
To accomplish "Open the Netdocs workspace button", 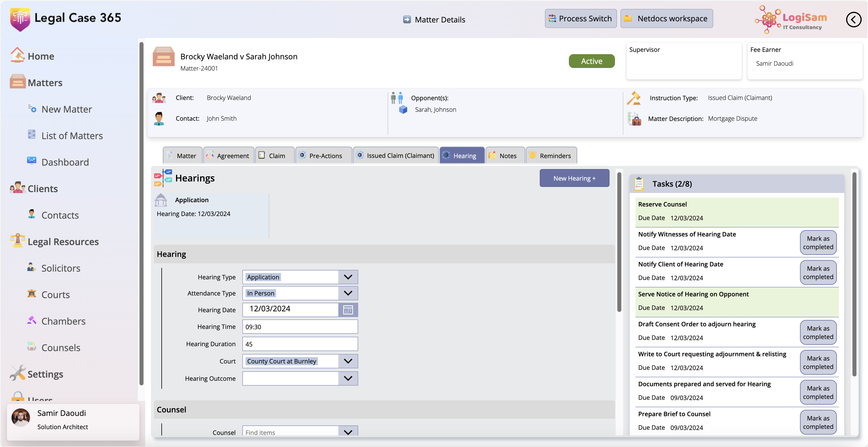I will 666,18.
